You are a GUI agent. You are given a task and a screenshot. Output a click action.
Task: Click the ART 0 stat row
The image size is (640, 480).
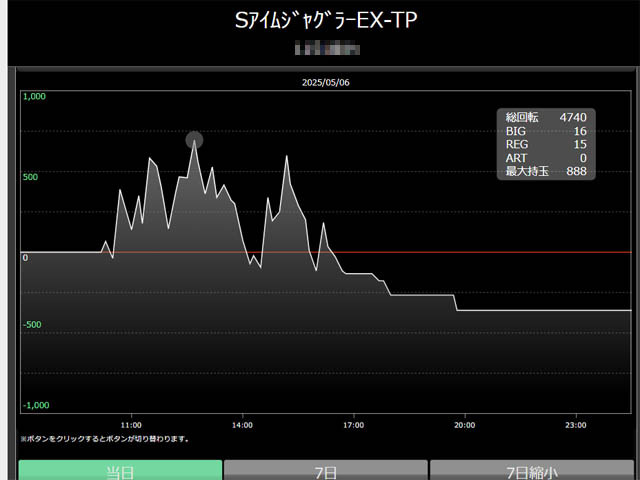[x=546, y=158]
